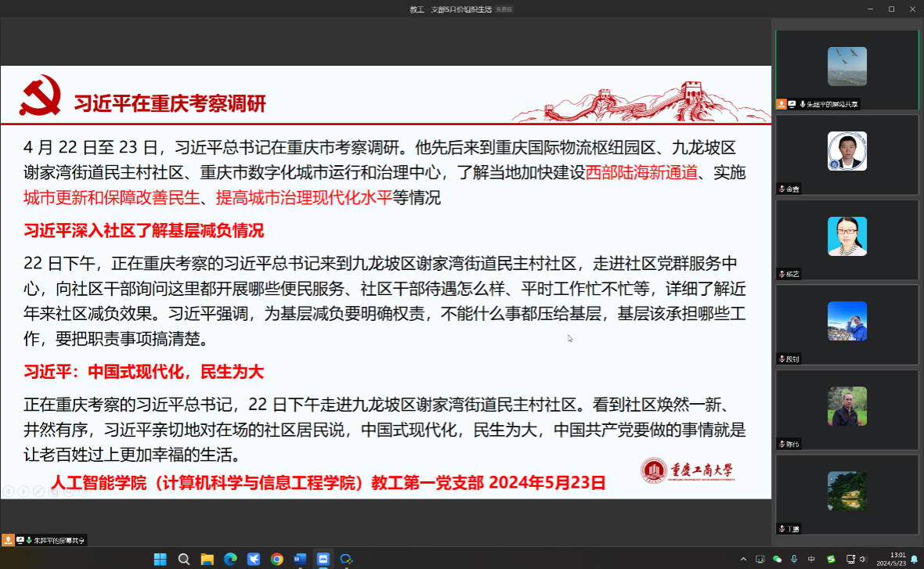Click the next slide arrow in slideshow controls
924x569 pixels.
[23, 492]
